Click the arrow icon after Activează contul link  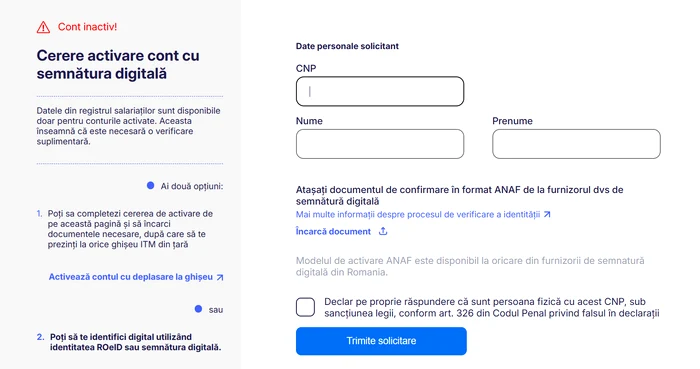pyautogui.click(x=220, y=278)
